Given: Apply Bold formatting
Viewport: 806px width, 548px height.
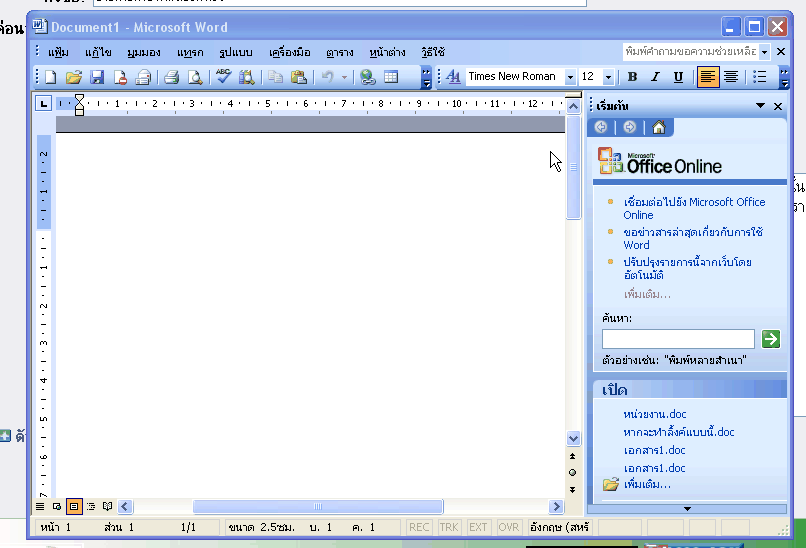Looking at the screenshot, I should pos(632,77).
